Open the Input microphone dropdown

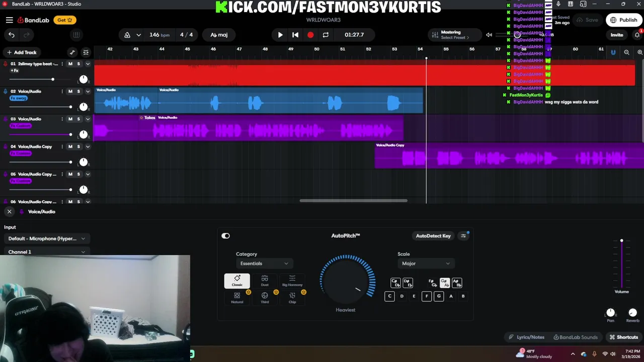pyautogui.click(x=46, y=239)
